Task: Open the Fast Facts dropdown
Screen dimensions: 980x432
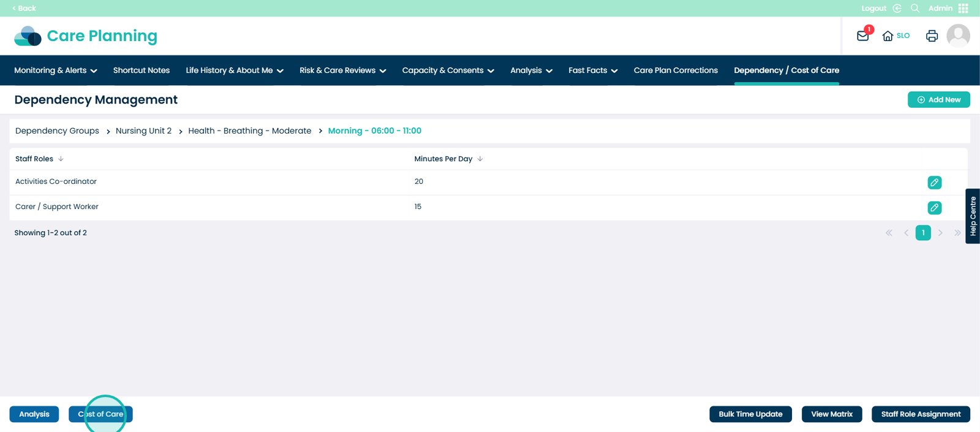Action: [x=592, y=70]
